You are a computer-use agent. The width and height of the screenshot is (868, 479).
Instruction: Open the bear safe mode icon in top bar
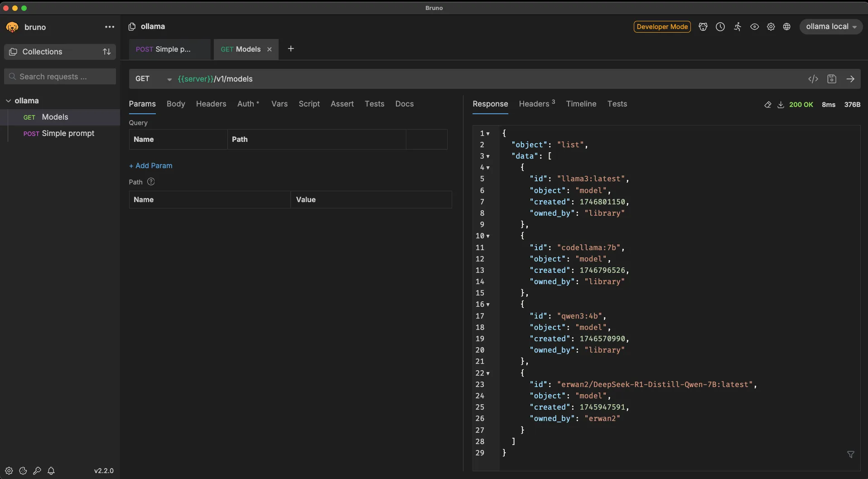click(703, 27)
